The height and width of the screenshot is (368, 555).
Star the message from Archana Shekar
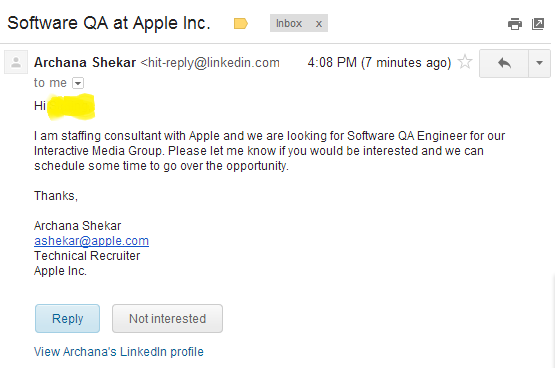click(465, 62)
